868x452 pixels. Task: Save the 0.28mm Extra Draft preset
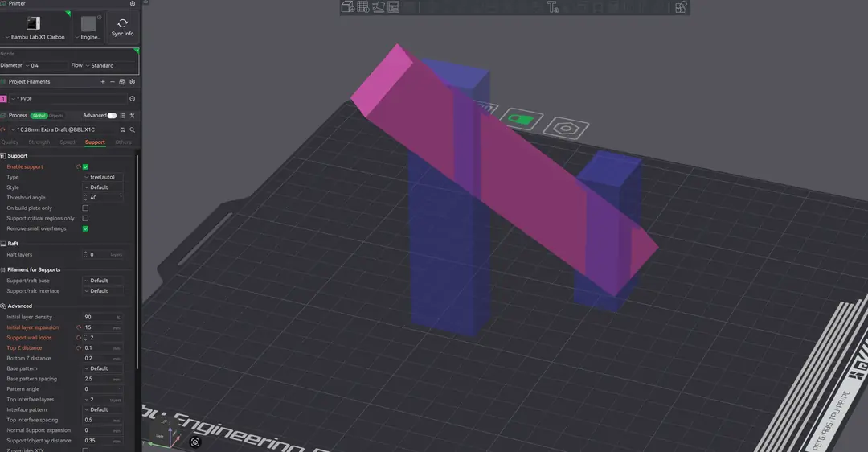tap(122, 129)
